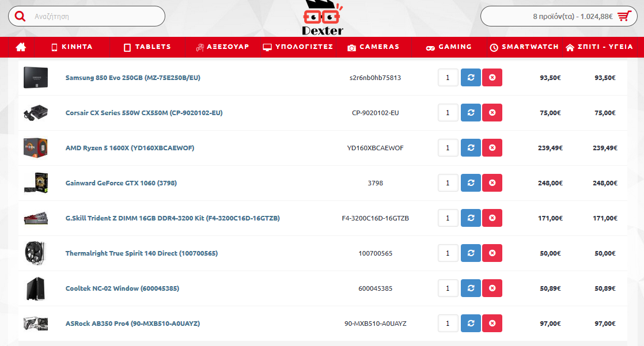Open the ΣΠΙΤΙ - ΥΓΕΙΑ menu

tap(599, 47)
